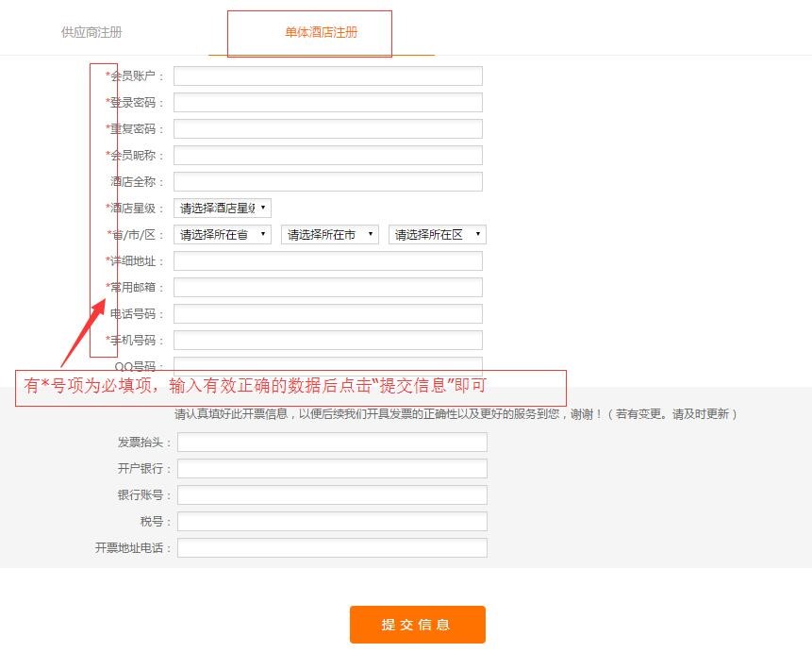Select the 手机号码 input field
The image size is (812, 669).
pyautogui.click(x=327, y=341)
